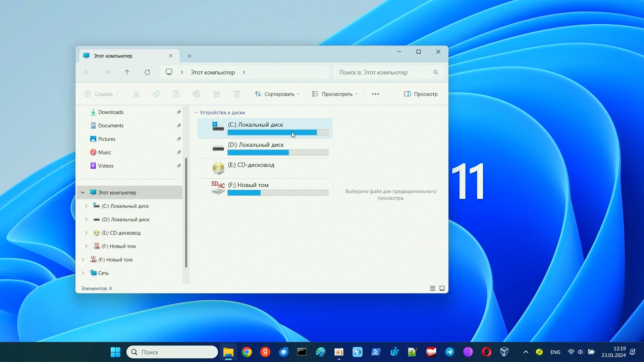Switch to details view in status bar
Viewport: 644px width, 362px height.
click(x=432, y=288)
